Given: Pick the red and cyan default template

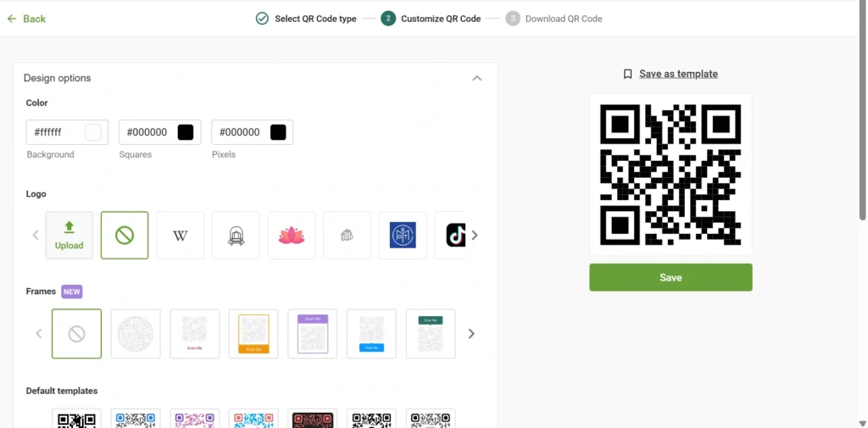Looking at the screenshot, I should (x=253, y=419).
